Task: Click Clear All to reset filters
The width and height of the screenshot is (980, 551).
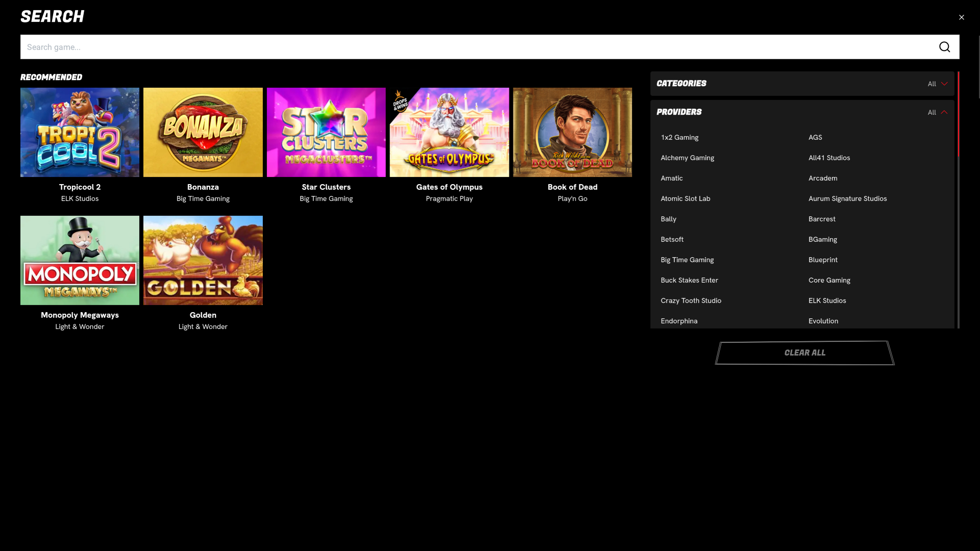Action: [804, 353]
